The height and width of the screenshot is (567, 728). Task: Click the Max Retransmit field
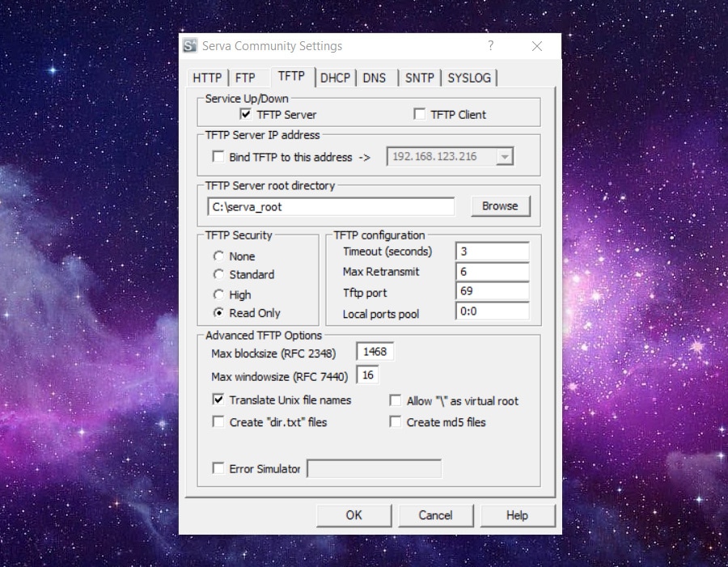493,272
